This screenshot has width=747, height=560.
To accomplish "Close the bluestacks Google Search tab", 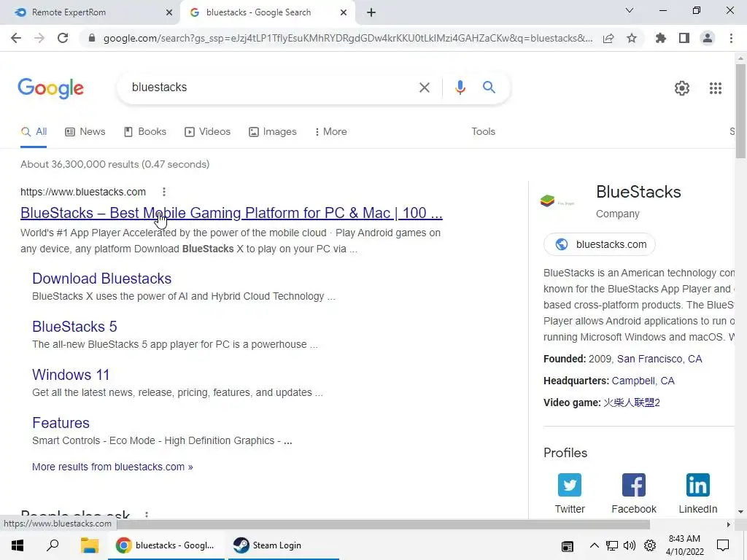I will coord(344,13).
